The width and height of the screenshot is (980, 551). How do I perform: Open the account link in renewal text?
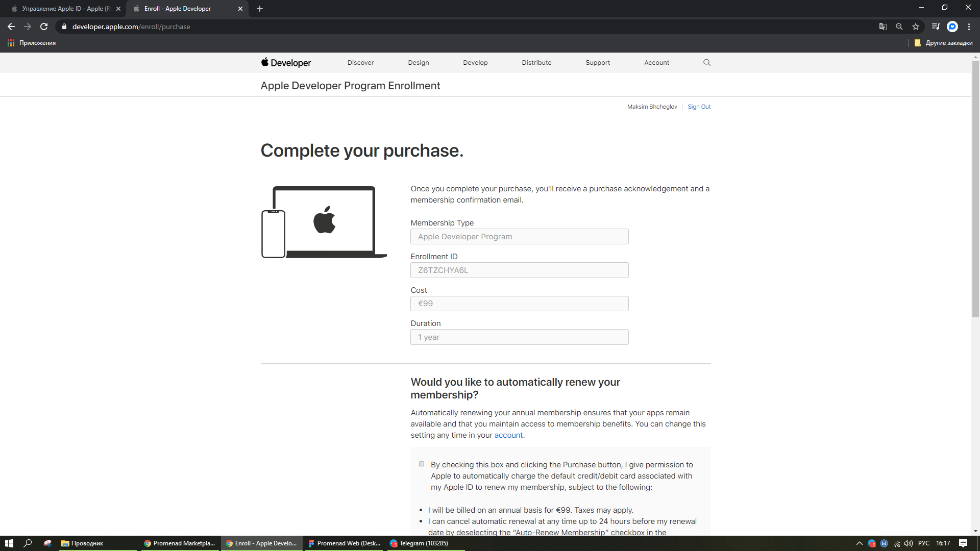pyautogui.click(x=508, y=435)
